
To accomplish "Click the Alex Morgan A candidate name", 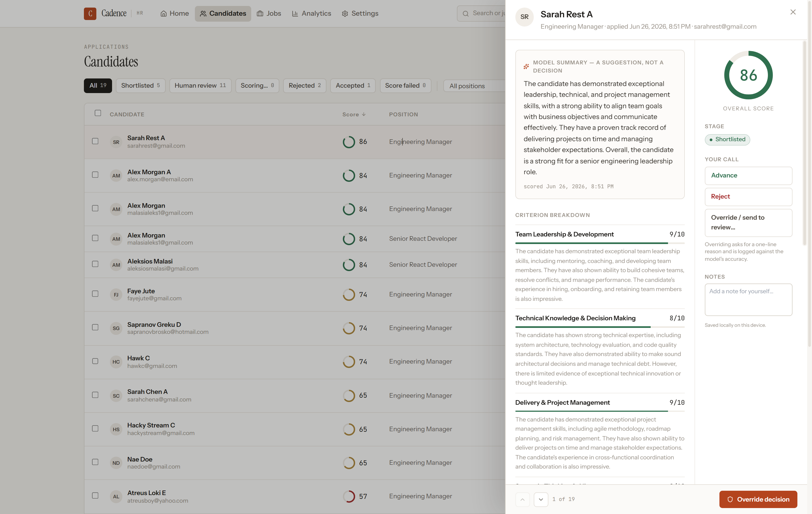I will tap(149, 172).
